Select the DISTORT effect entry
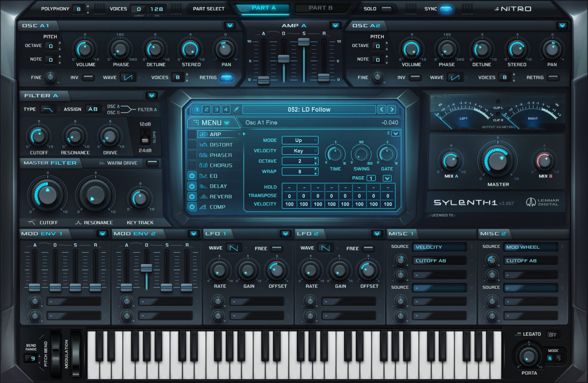The width and height of the screenshot is (588, 383). [x=221, y=145]
